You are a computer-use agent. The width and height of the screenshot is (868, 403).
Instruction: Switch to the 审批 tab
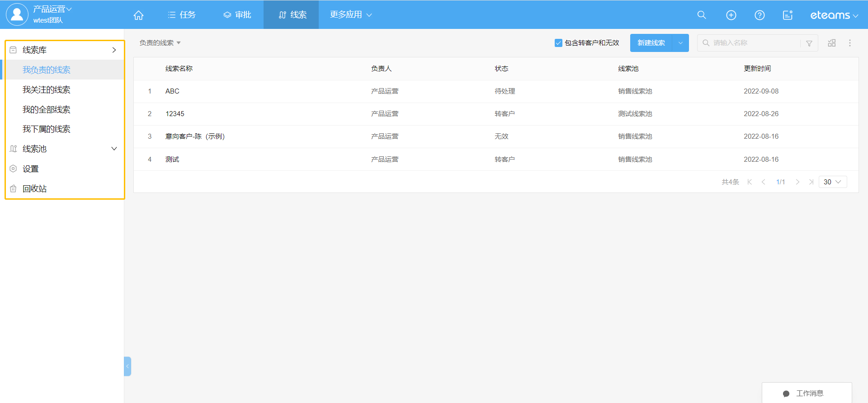click(237, 15)
